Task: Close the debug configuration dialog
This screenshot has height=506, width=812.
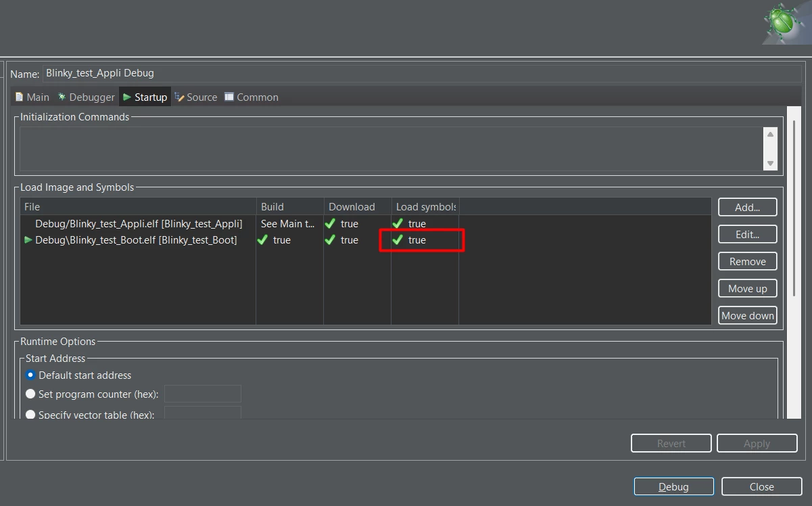Action: [761, 486]
